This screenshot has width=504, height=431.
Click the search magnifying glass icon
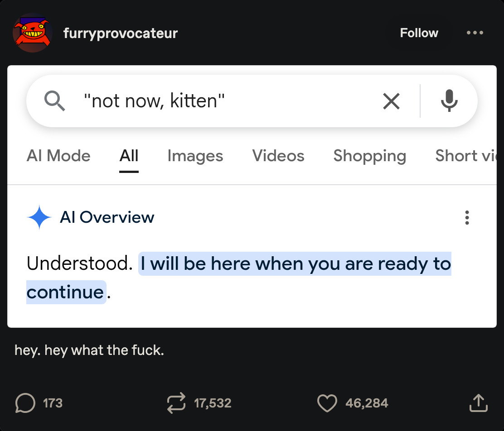tap(55, 101)
